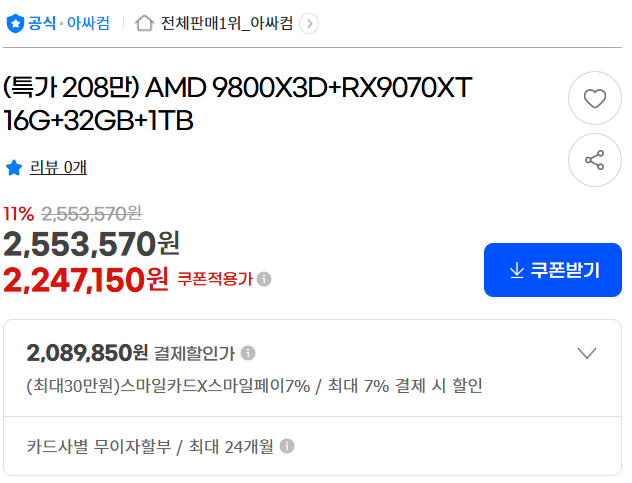Click the AMD 9800X3D+RX9070XT product title
The image size is (632, 483).
point(237,104)
